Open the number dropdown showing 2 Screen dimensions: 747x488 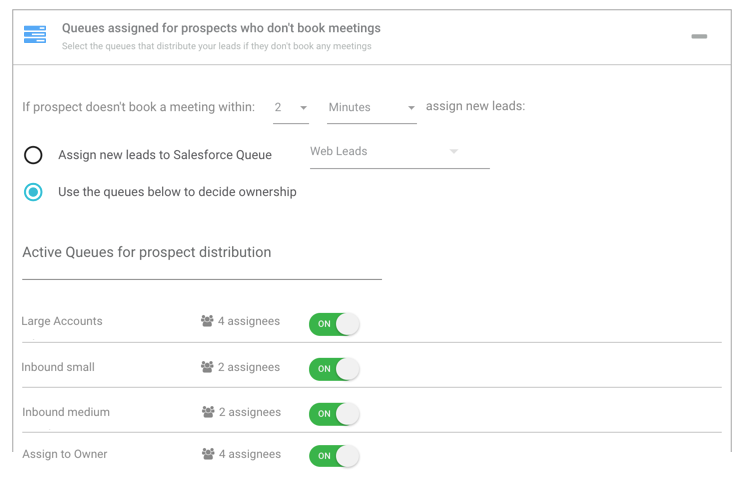[291, 108]
